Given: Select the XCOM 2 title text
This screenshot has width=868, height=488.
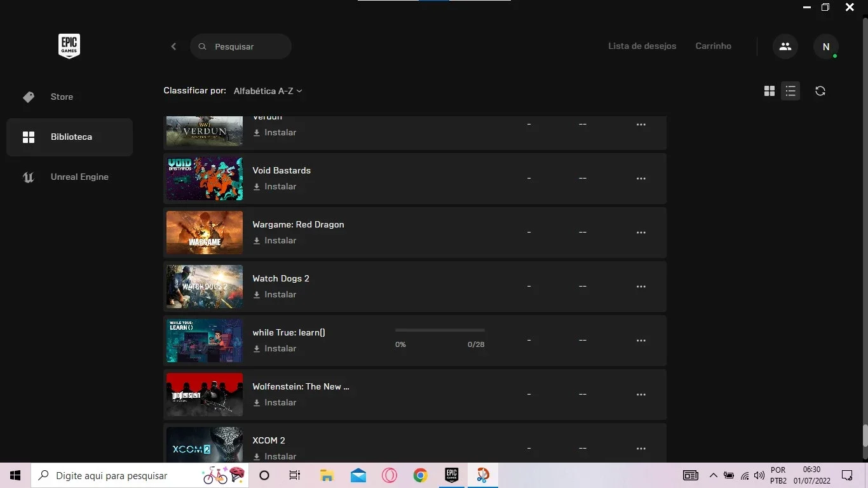Looking at the screenshot, I should (x=269, y=440).
